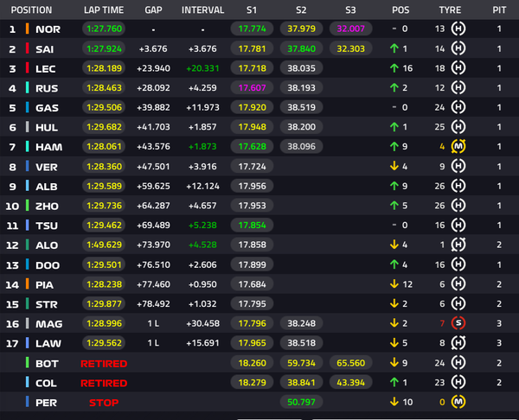Image resolution: width=519 pixels, height=420 pixels.
Task: Select driver HAM in the standings
Action: coord(49,147)
